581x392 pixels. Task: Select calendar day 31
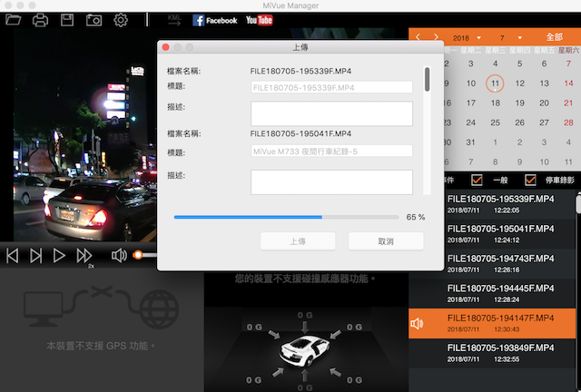tap(470, 142)
